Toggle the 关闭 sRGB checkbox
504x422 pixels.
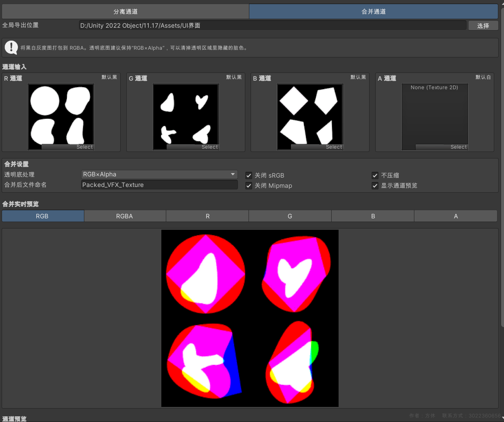pyautogui.click(x=249, y=176)
